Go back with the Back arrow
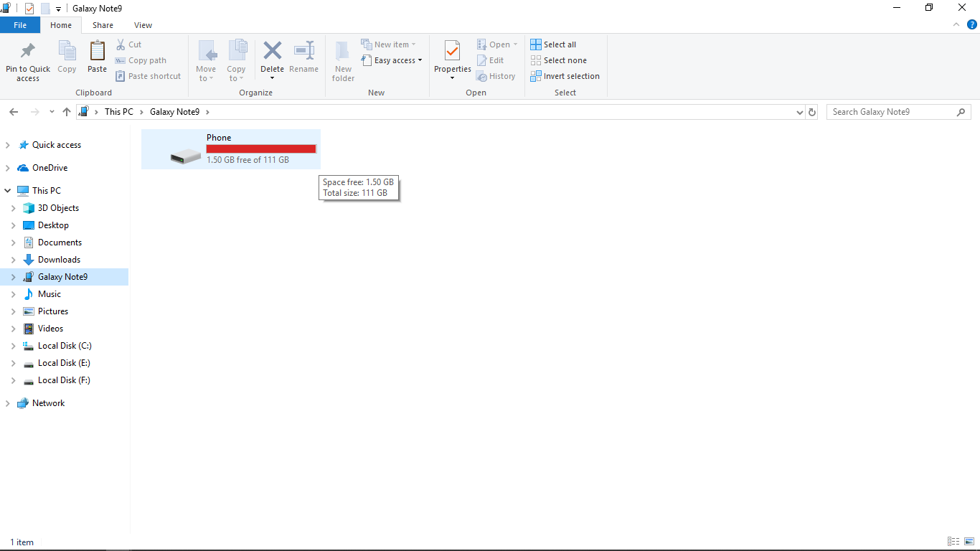Viewport: 980px width, 551px height. point(14,112)
